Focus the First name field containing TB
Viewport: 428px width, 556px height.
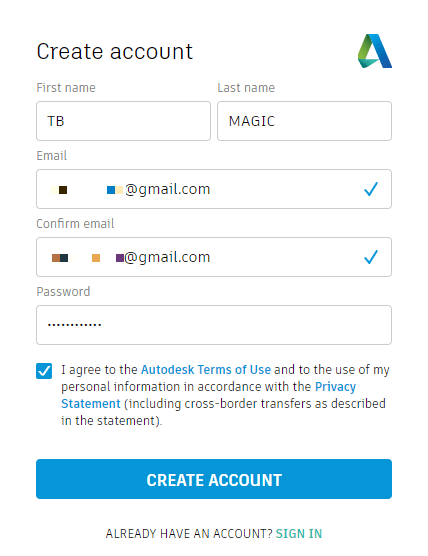click(x=123, y=121)
